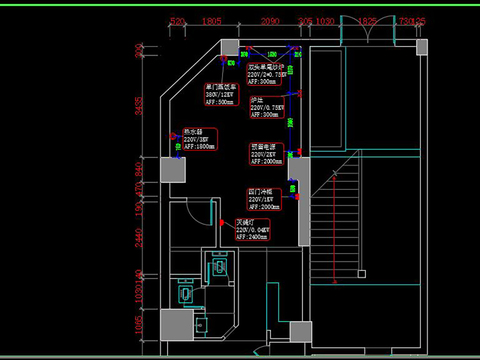Viewport: 480px width, 360px height.
Task: Select the double door swing arc symbol
Action: click(x=368, y=29)
